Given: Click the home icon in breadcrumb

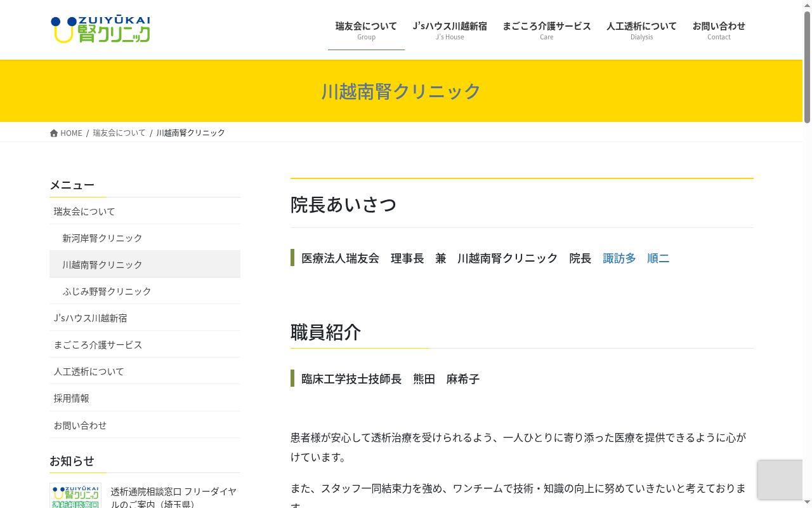Looking at the screenshot, I should tap(54, 133).
